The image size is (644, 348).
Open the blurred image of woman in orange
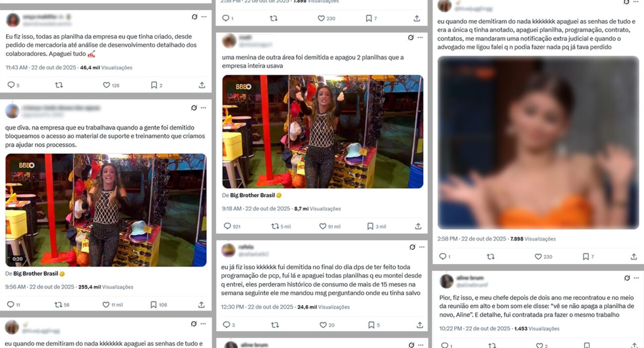tap(538, 143)
